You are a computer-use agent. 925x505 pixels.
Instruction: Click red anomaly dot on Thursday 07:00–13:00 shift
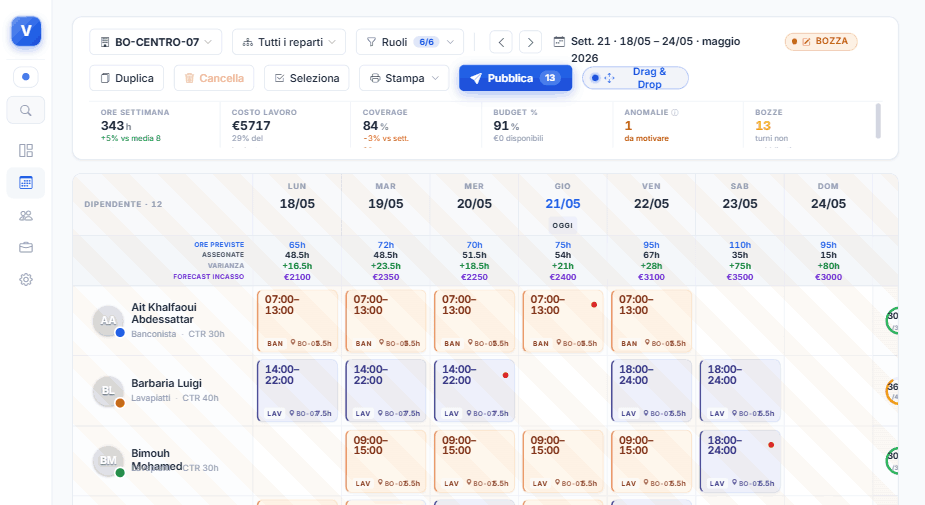(x=594, y=304)
